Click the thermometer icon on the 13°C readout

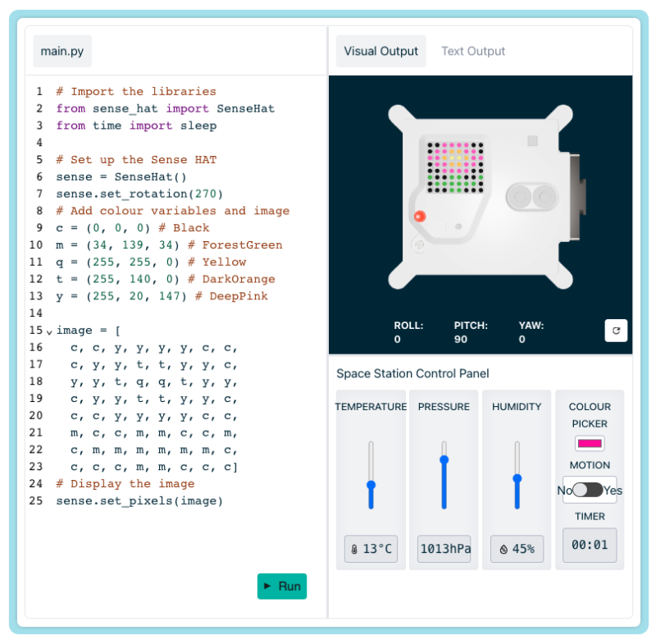353,548
